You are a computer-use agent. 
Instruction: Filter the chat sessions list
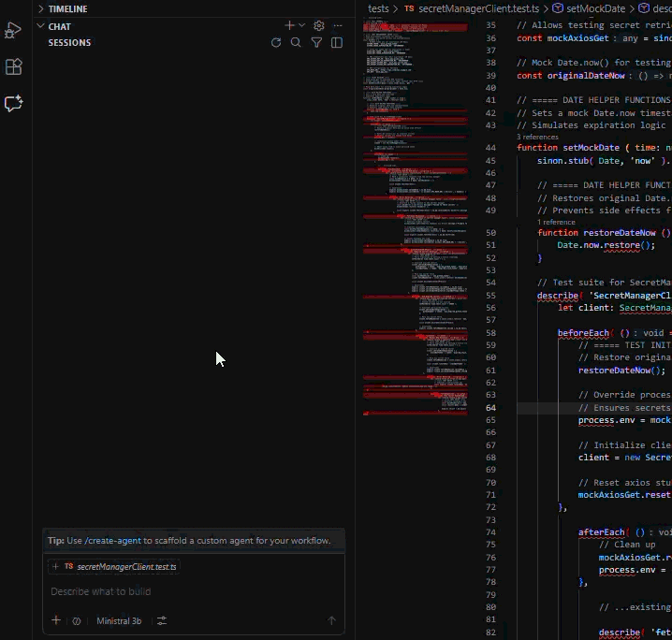316,42
